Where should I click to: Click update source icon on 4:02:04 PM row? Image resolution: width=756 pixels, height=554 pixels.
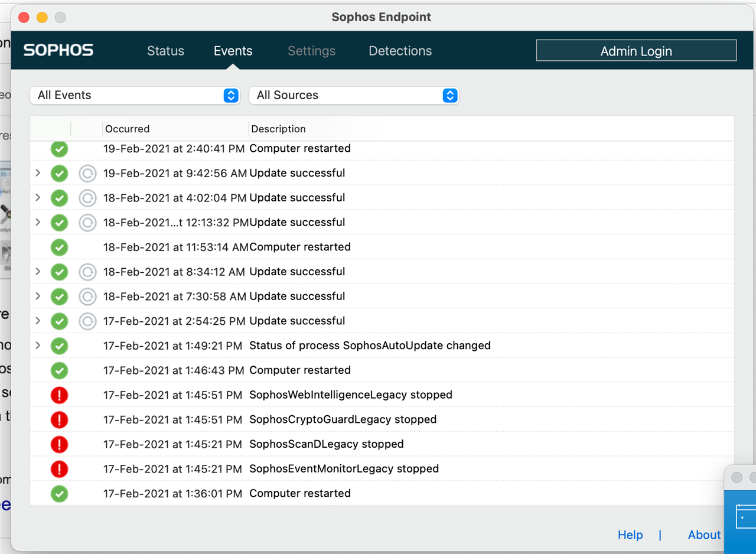tap(87, 198)
